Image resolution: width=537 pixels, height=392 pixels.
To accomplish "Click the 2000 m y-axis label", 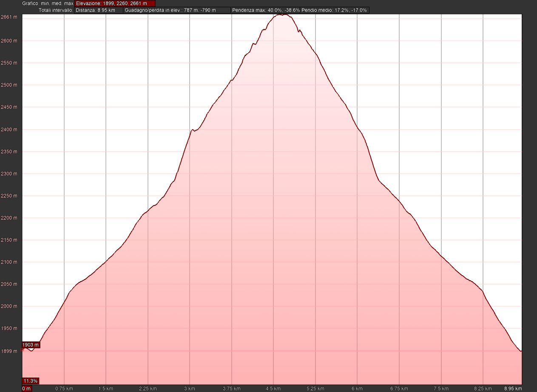I will (x=9, y=306).
